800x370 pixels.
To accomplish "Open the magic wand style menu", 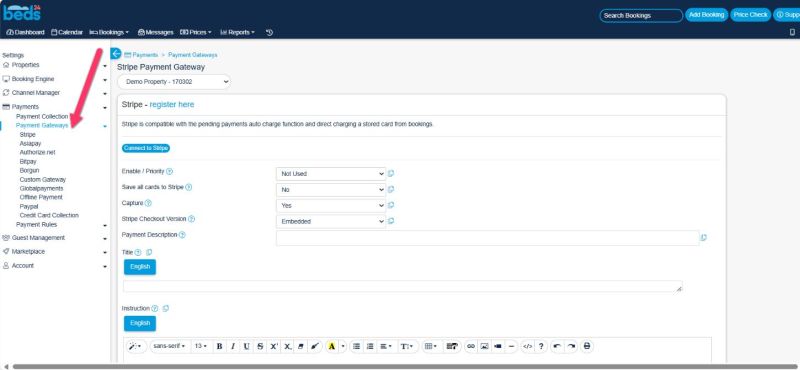I will coord(136,346).
